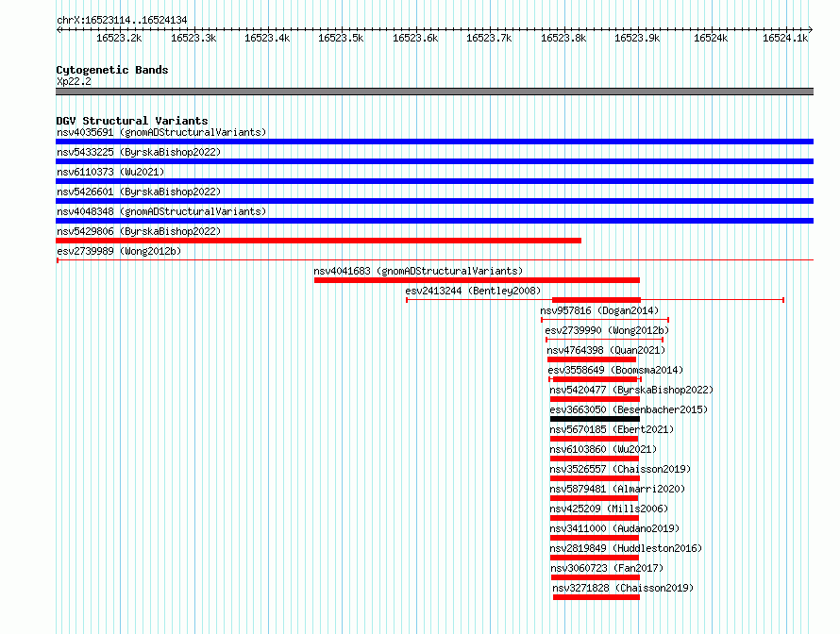Click the red bar under nsv5429806

click(319, 241)
